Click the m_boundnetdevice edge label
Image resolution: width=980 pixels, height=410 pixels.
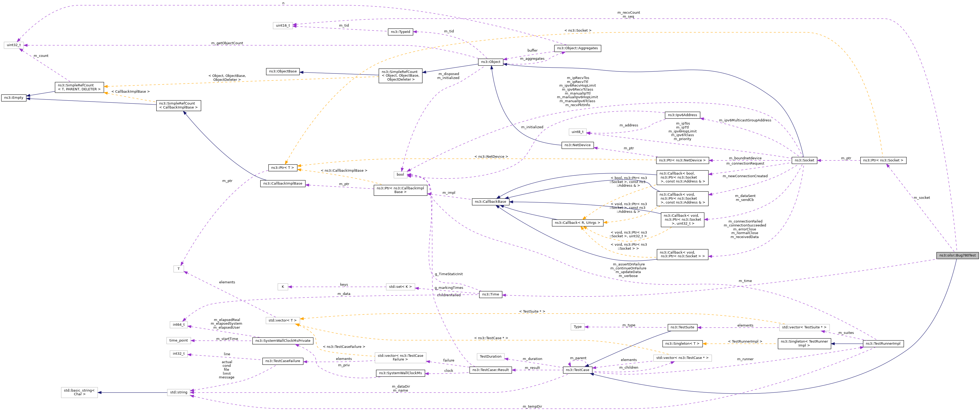pos(745,158)
